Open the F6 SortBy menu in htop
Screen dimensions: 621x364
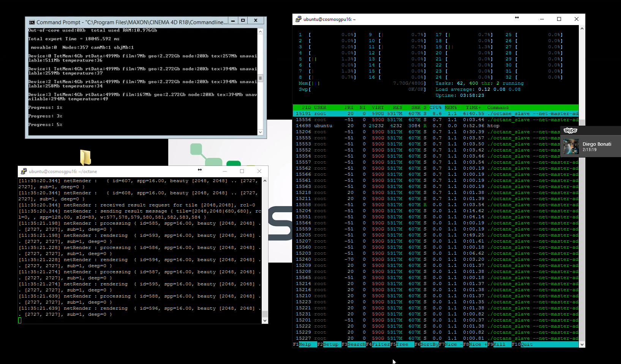pyautogui.click(x=427, y=345)
